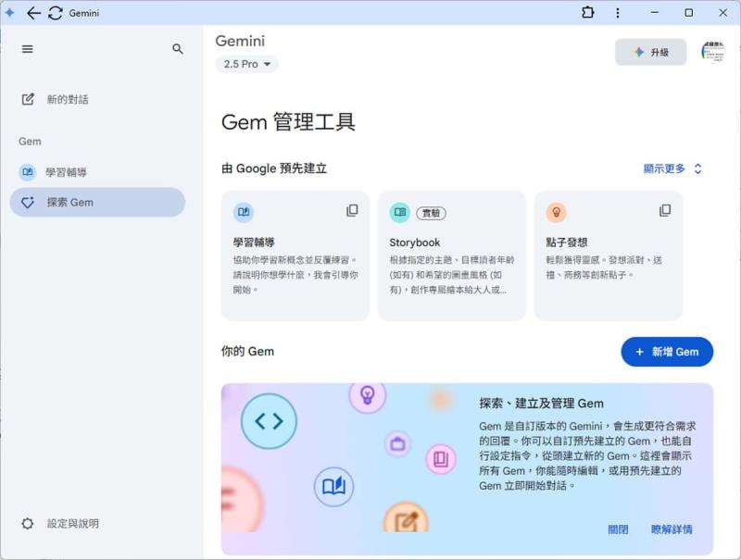Click the Gemini title text
Viewport: 741px width, 560px height.
[x=240, y=41]
